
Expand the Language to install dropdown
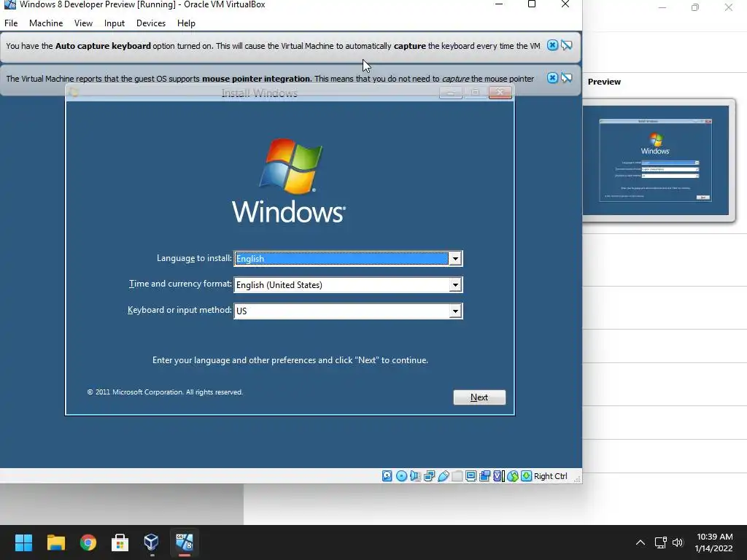coord(455,259)
